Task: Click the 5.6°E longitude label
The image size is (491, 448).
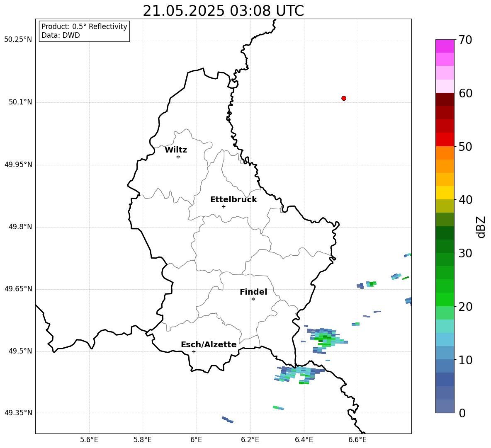Action: tap(89, 440)
